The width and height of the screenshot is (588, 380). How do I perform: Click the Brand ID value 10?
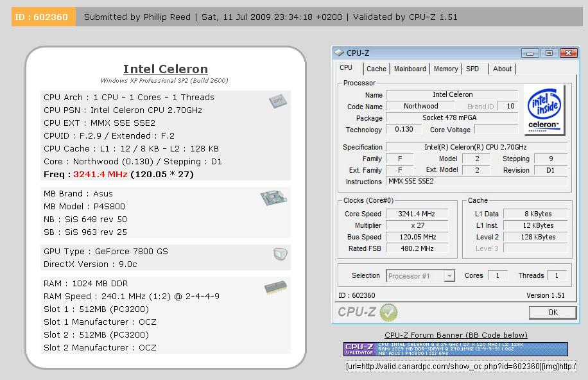coord(510,106)
